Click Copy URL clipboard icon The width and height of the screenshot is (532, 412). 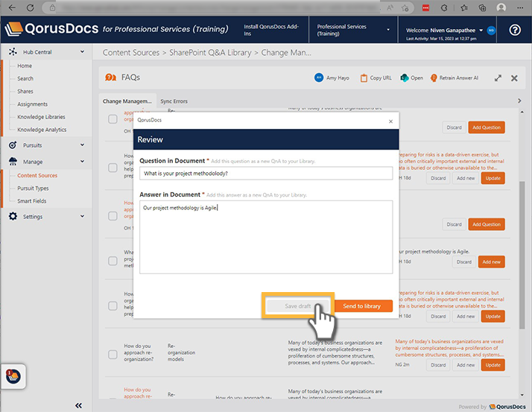tap(364, 78)
